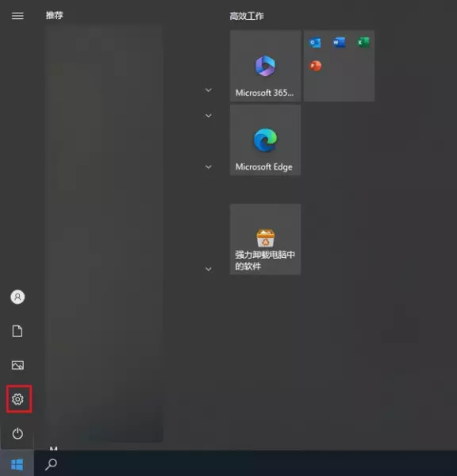Expand the chevron beside the uninstaller tile
Screen dimensions: 457x476
click(209, 269)
